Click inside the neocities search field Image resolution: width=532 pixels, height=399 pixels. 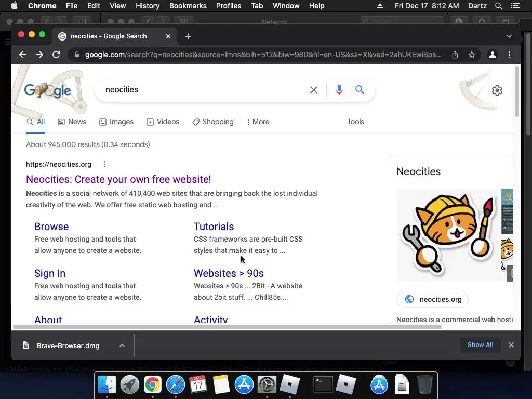coord(204,90)
